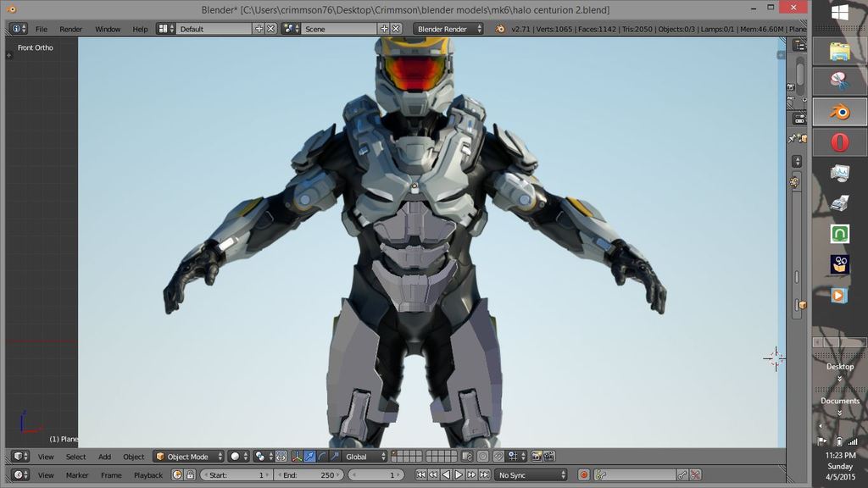Click the Start frame field
Viewport: 868px width, 488px height.
click(x=236, y=474)
